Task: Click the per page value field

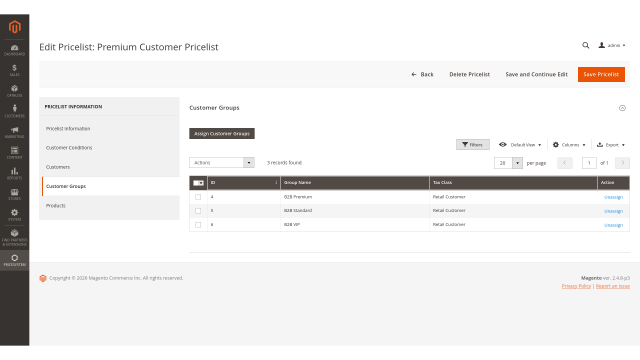Action: [503, 163]
